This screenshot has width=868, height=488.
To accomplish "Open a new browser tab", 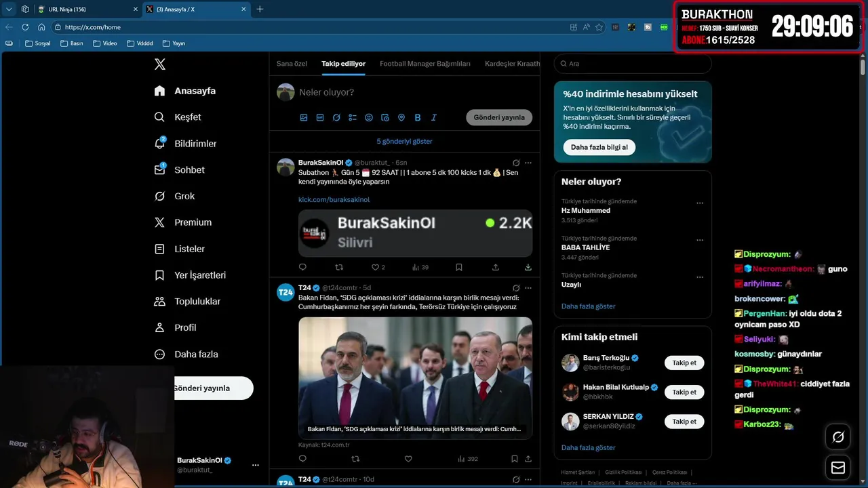I will [260, 9].
